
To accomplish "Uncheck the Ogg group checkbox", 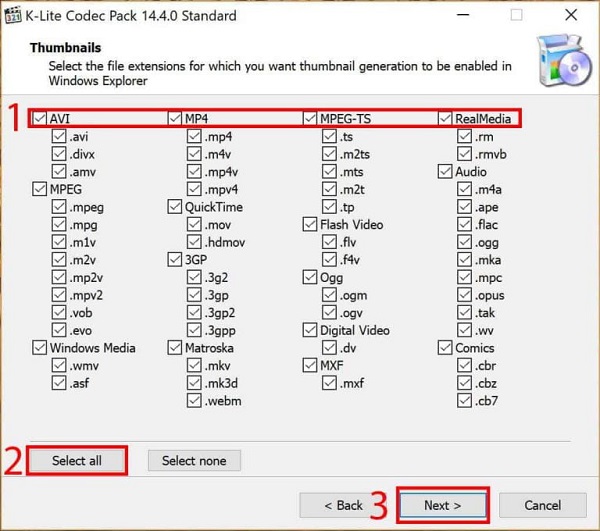I will tap(310, 277).
